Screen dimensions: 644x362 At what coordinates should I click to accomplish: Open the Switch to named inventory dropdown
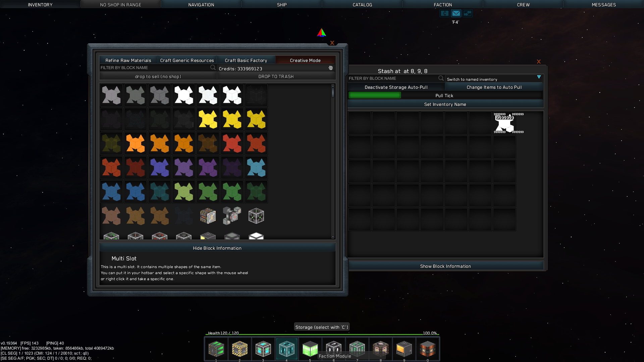pos(494,79)
